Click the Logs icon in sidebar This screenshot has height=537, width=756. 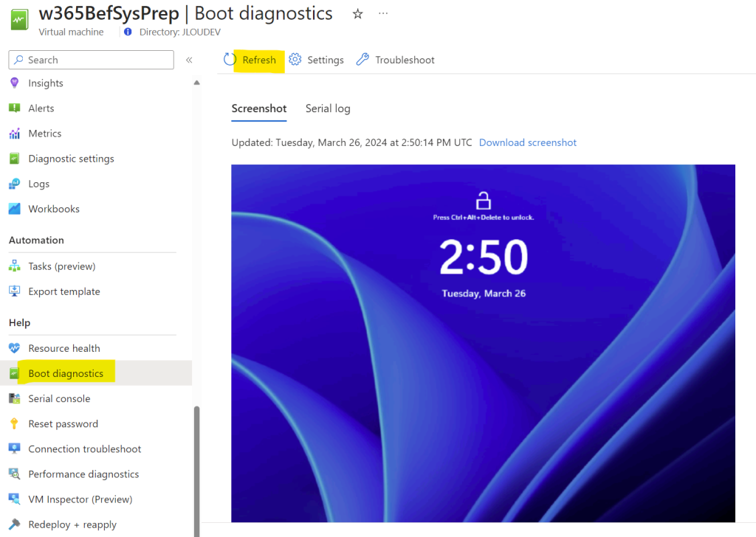coord(15,184)
